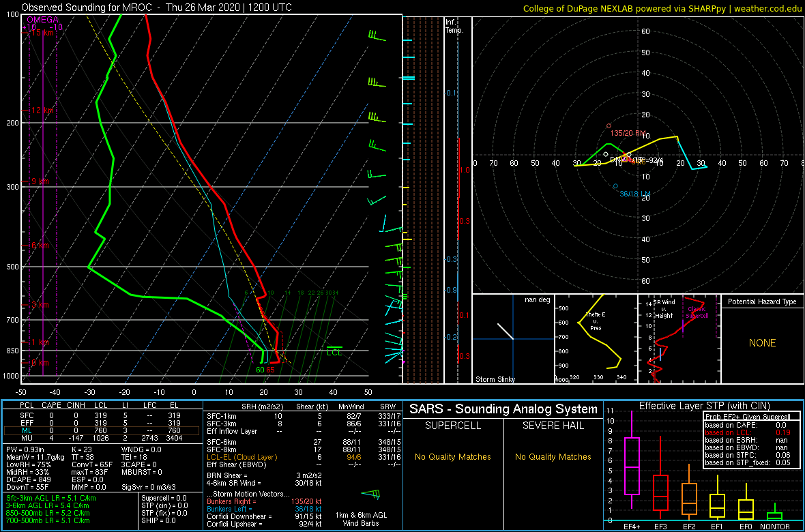Select the white storm slinky line
The width and height of the screenshot is (805, 532).
pyautogui.click(x=506, y=331)
